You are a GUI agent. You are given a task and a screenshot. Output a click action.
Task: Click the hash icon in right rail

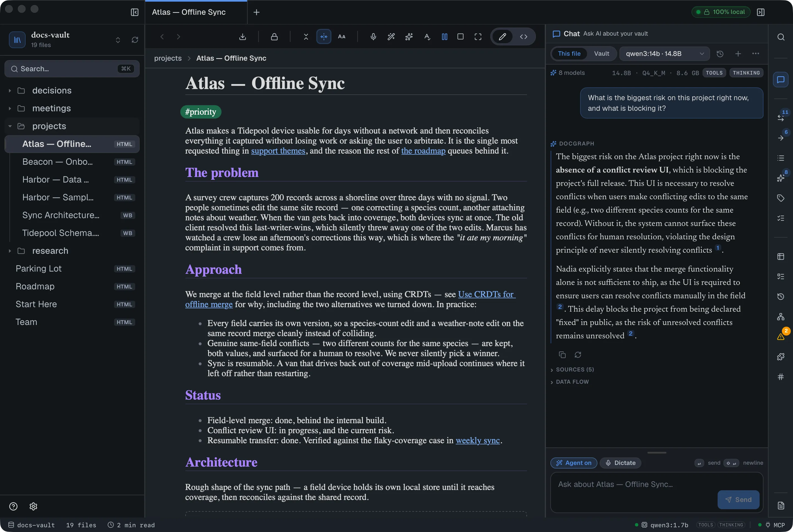coord(781,377)
